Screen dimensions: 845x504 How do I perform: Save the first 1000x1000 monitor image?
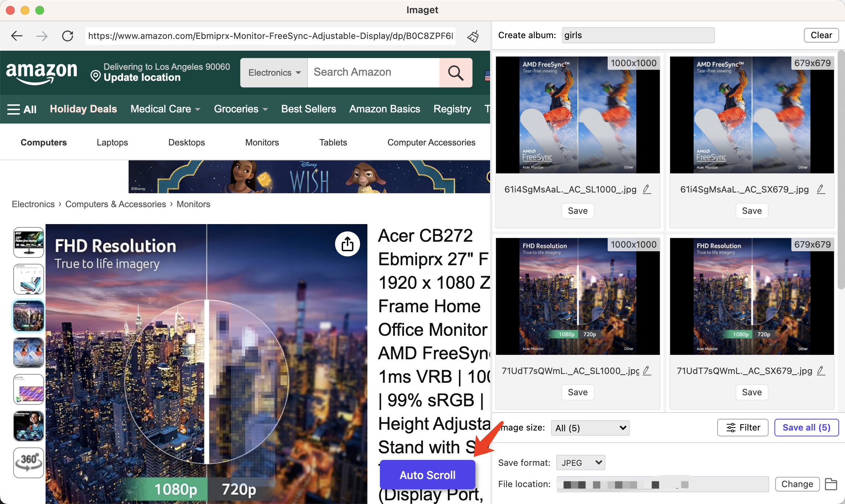point(576,210)
